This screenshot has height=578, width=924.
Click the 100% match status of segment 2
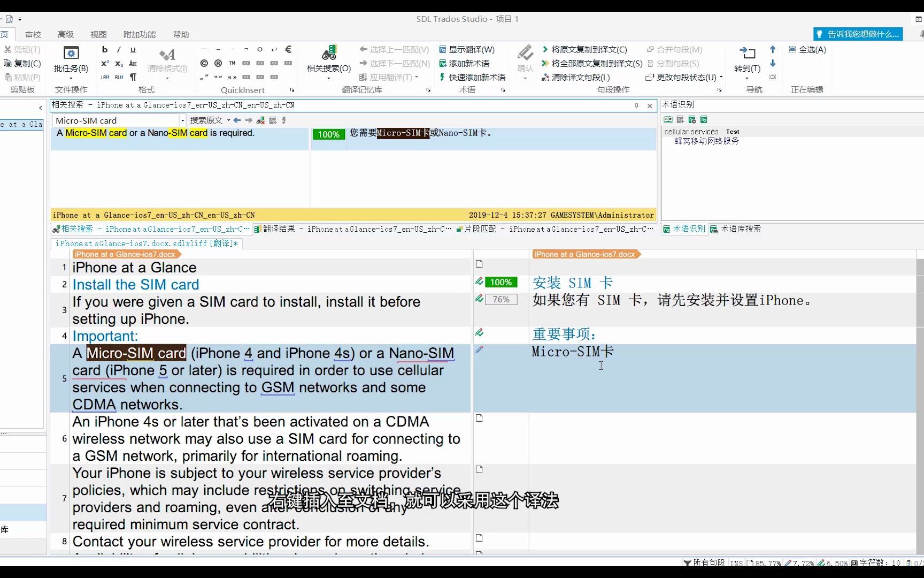pos(501,282)
